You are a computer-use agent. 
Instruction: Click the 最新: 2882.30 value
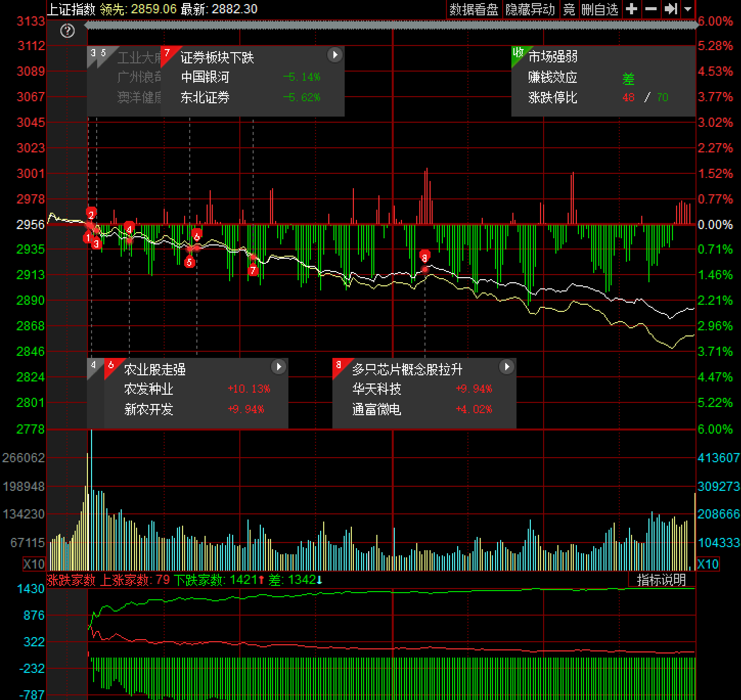[x=218, y=9]
